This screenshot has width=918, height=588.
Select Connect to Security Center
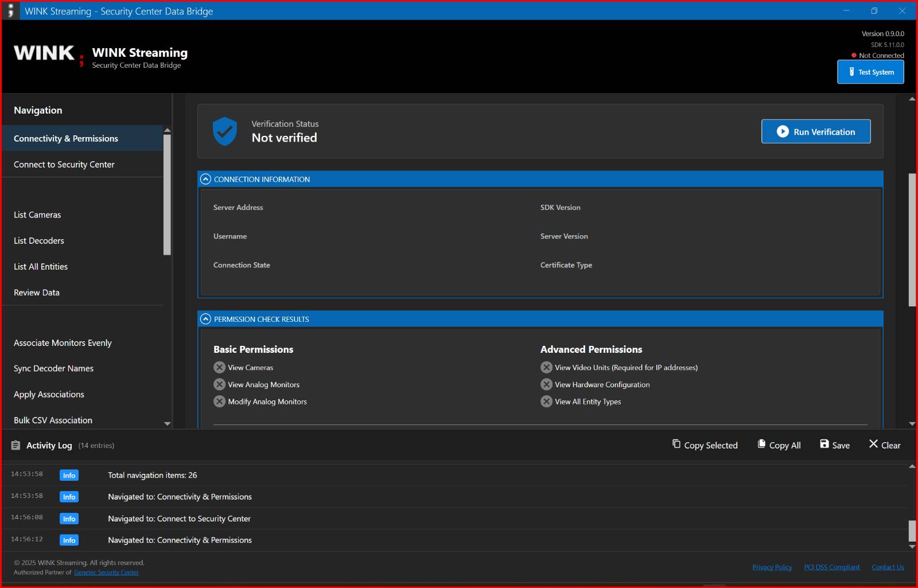pos(83,165)
